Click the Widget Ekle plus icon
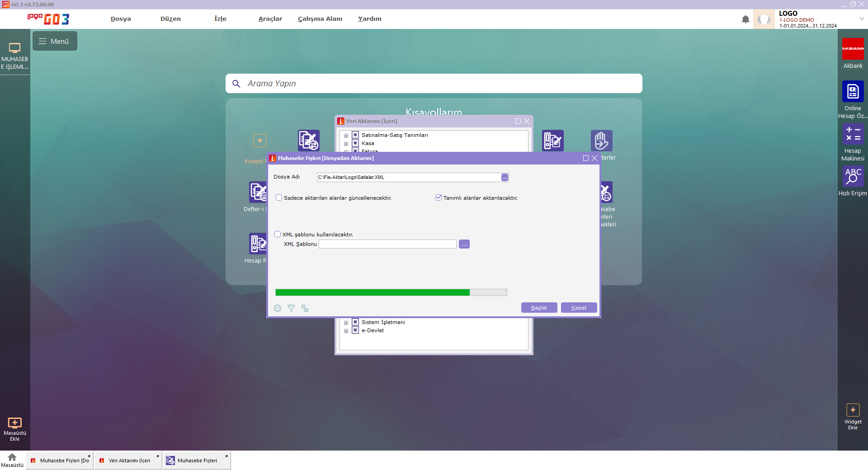Screen dimensions: 868x470 point(853,410)
